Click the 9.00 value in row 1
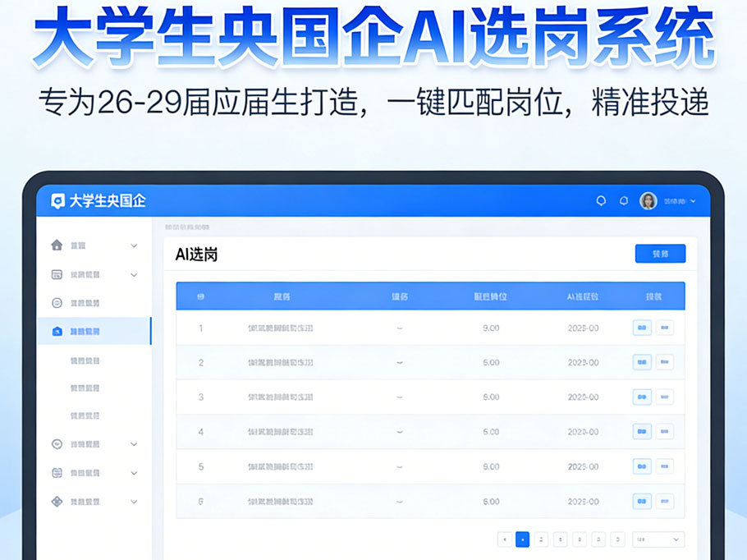 pos(491,328)
